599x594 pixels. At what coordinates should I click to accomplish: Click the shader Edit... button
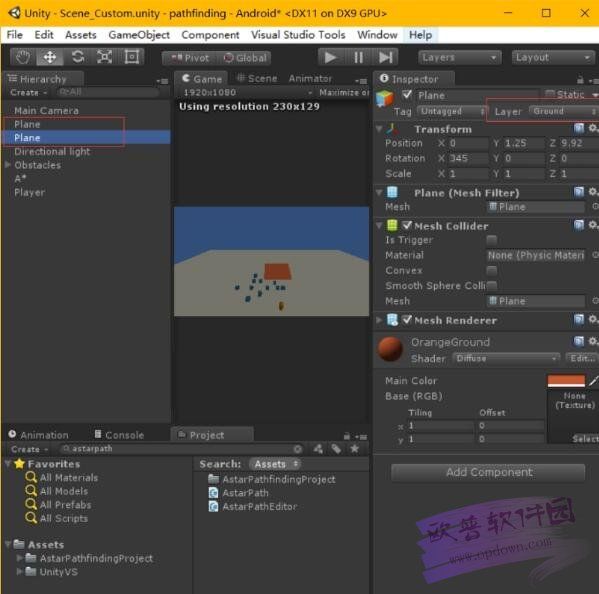tap(582, 358)
